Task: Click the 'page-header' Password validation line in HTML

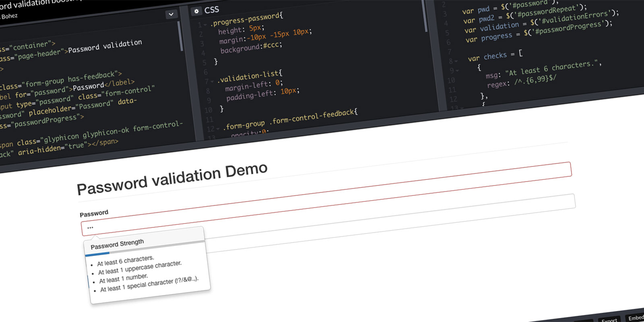Action: 71,51
